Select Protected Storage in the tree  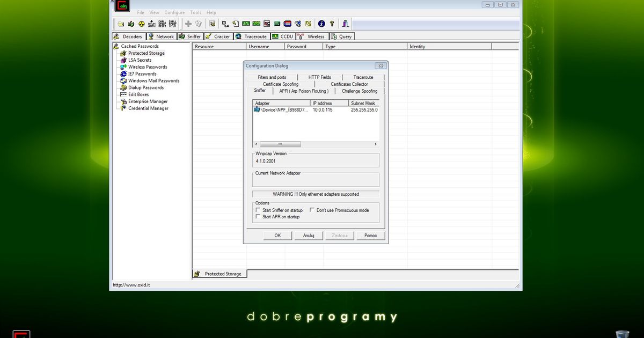tap(146, 53)
